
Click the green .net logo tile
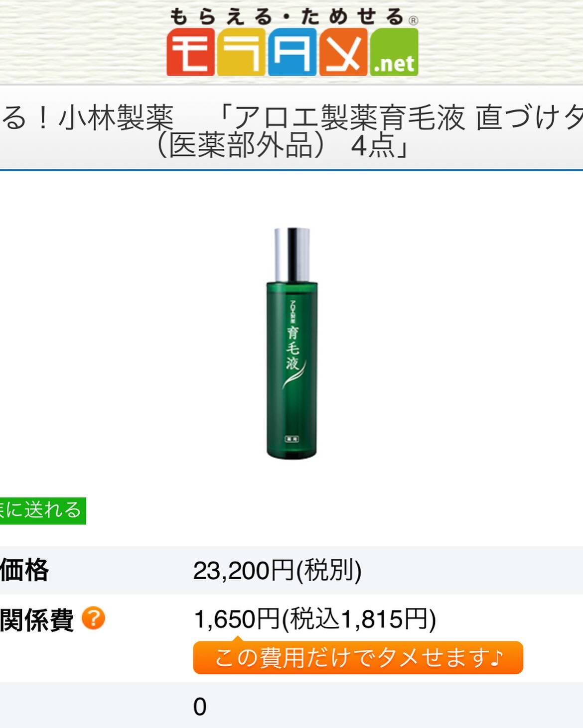pos(394,52)
